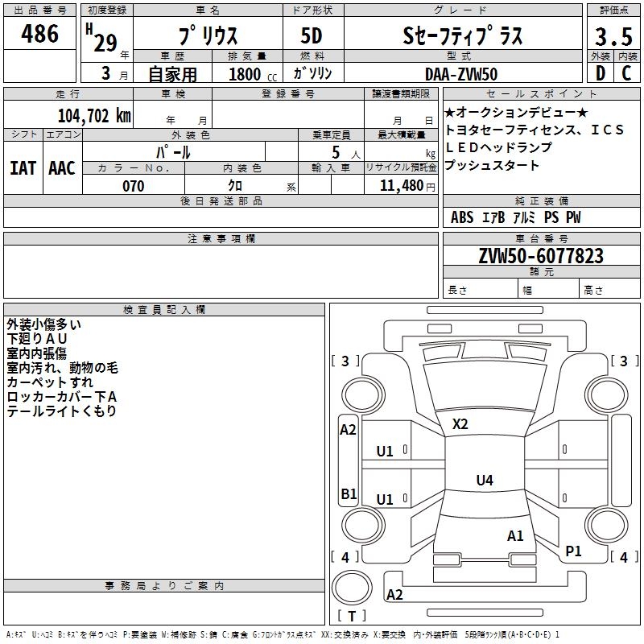The image size is (644, 644).
Task: Click the A1 mark on the rear hatch
Action: (x=515, y=536)
